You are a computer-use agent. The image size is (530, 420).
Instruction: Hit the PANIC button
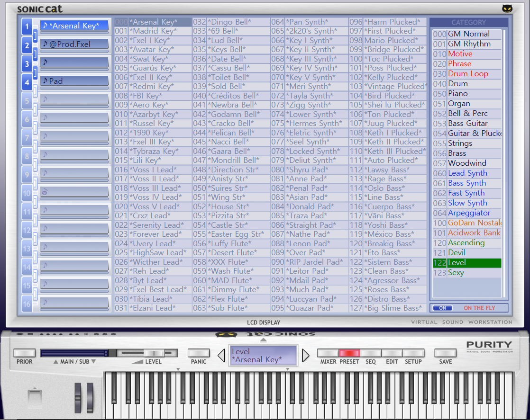click(199, 353)
